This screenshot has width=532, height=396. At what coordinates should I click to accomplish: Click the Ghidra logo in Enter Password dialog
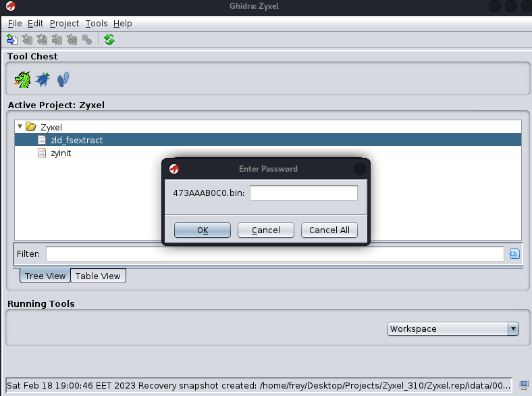tap(174, 169)
